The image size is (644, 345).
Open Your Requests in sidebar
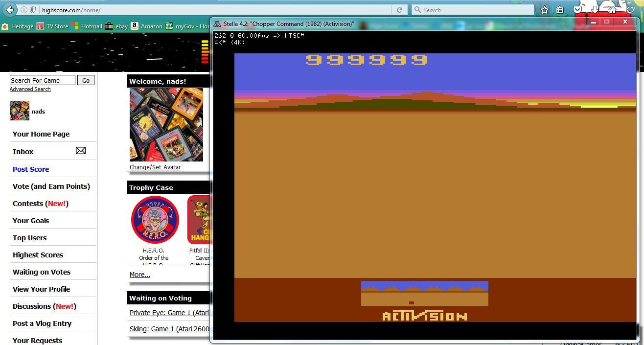[38, 341]
